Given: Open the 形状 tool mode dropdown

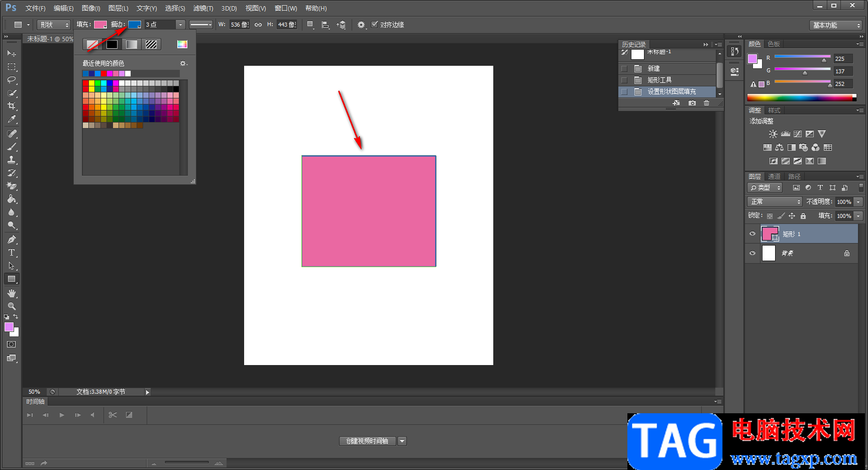Looking at the screenshot, I should 54,25.
